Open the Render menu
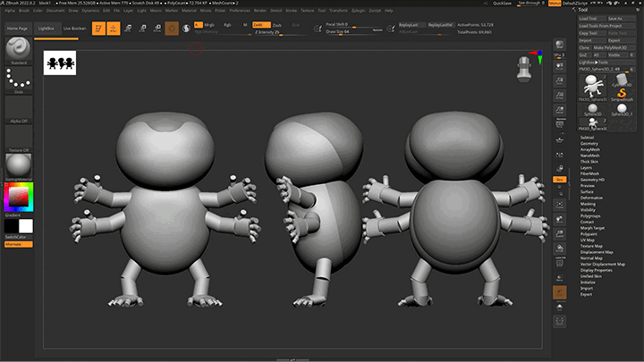 260,11
